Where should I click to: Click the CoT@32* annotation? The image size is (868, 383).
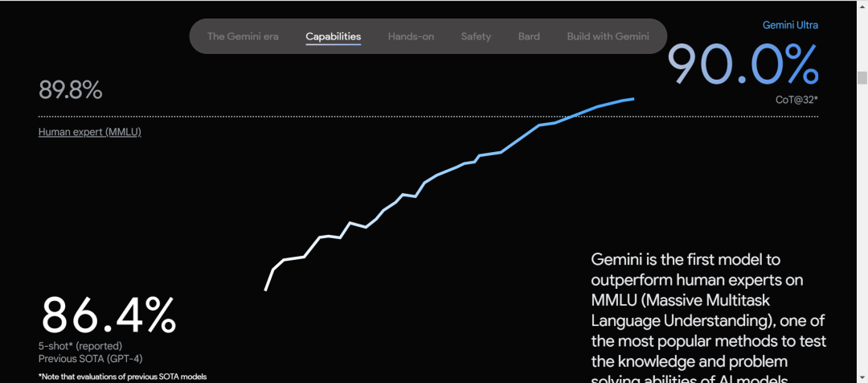pos(796,100)
